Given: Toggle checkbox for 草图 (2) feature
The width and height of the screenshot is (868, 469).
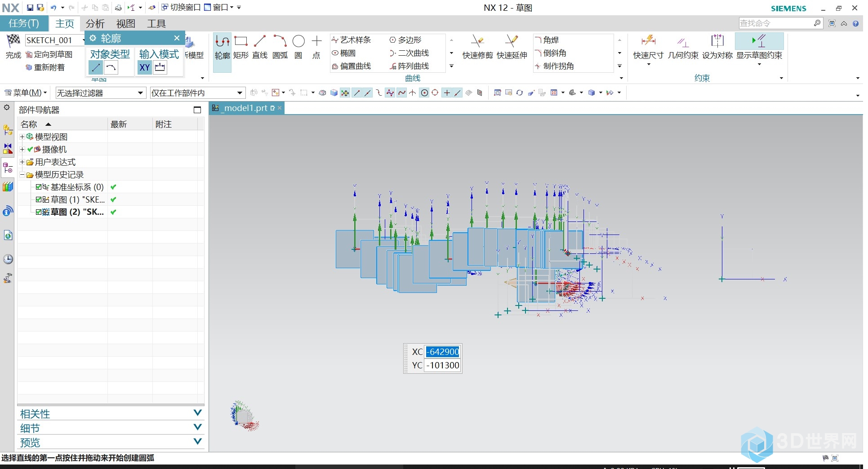Looking at the screenshot, I should (39, 212).
